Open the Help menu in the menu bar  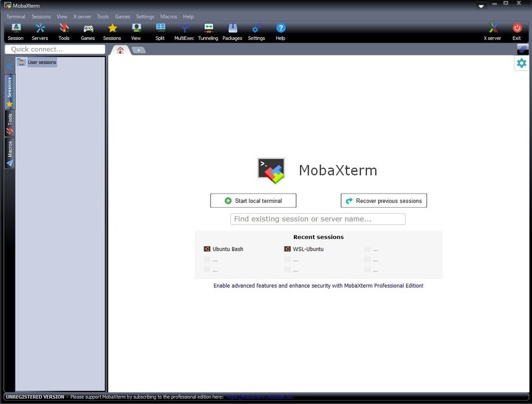click(188, 16)
